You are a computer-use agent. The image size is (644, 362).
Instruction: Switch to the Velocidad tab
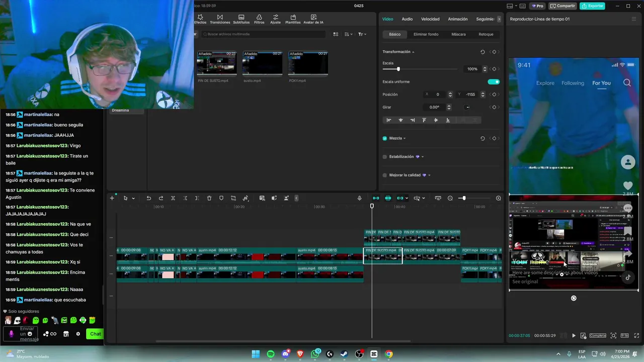[430, 19]
